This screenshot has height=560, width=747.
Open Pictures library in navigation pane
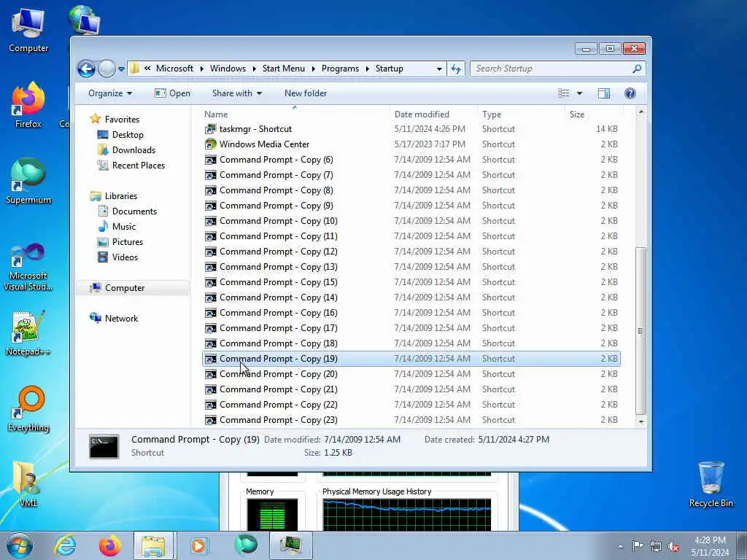click(127, 242)
